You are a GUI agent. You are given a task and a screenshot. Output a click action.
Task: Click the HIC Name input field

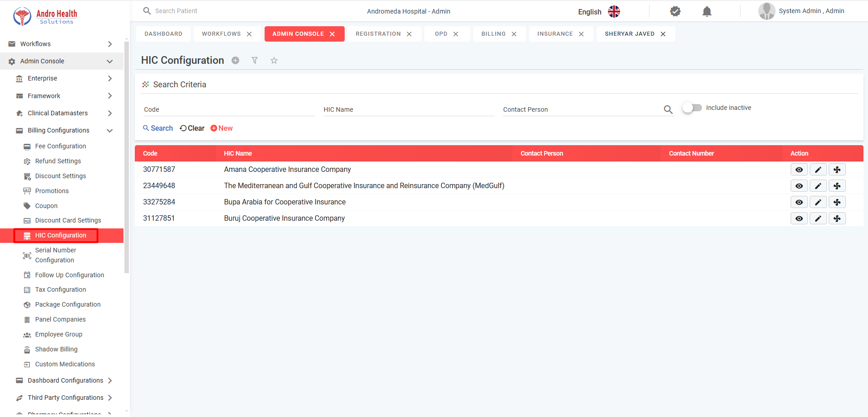408,109
